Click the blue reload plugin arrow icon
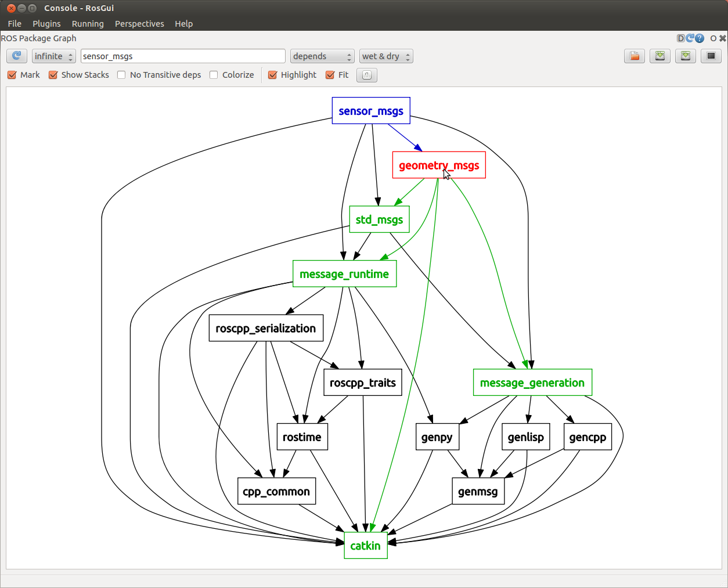 pyautogui.click(x=690, y=38)
